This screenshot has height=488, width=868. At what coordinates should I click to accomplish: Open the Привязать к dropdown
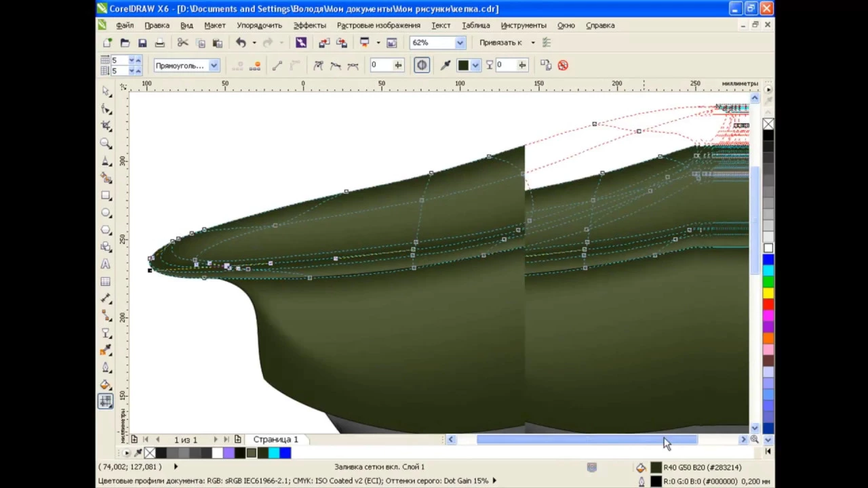tap(532, 43)
